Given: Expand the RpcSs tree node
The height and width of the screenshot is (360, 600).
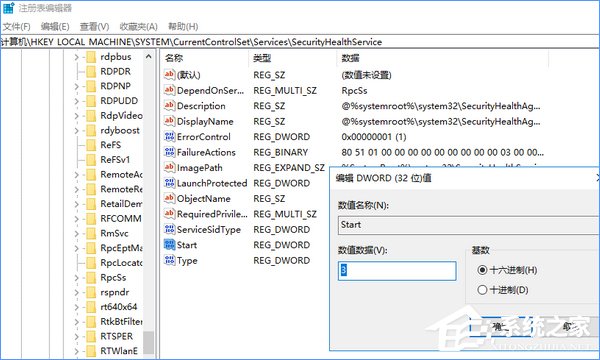Looking at the screenshot, I should coord(76,278).
